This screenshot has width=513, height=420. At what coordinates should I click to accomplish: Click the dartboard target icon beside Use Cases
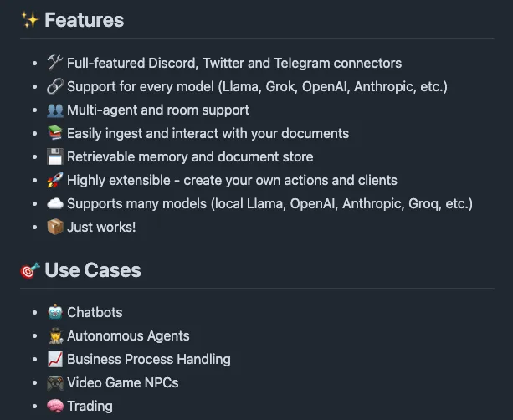pos(30,270)
